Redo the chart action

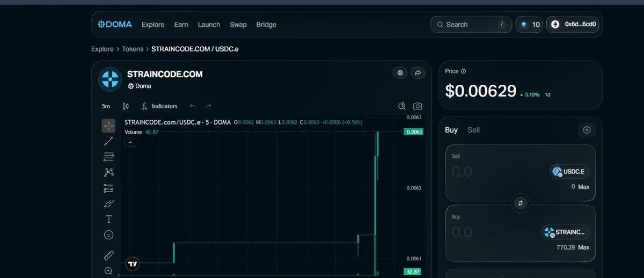click(x=208, y=106)
